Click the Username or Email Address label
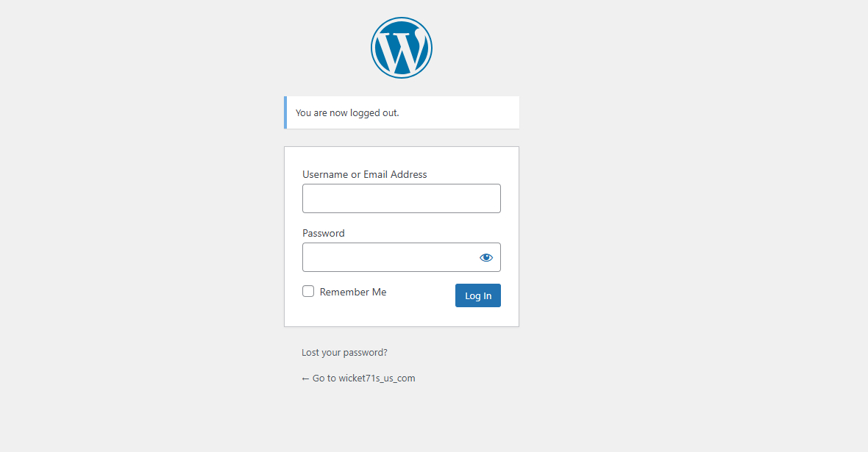868x452 pixels. point(364,174)
